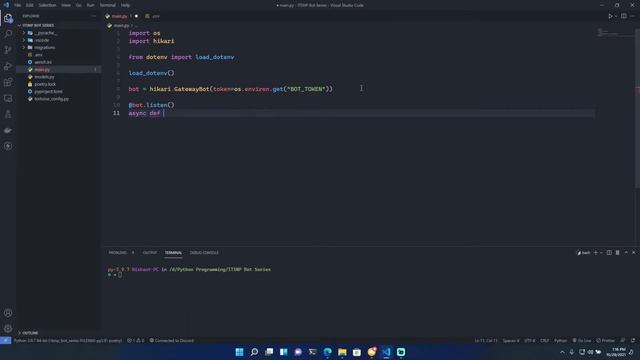This screenshot has height=360, width=640.
Task: Click the notifications bell in status bar
Action: click(x=633, y=340)
